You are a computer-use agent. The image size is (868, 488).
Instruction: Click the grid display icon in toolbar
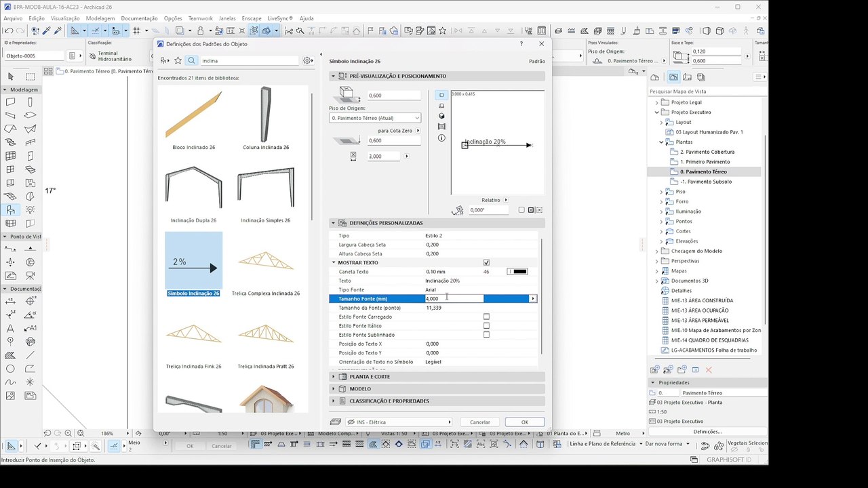coord(136,30)
